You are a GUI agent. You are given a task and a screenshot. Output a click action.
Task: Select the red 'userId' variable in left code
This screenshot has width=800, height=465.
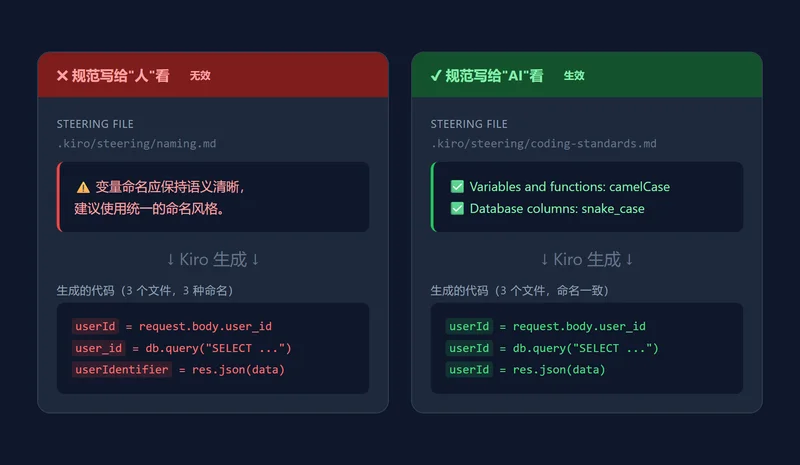95,326
